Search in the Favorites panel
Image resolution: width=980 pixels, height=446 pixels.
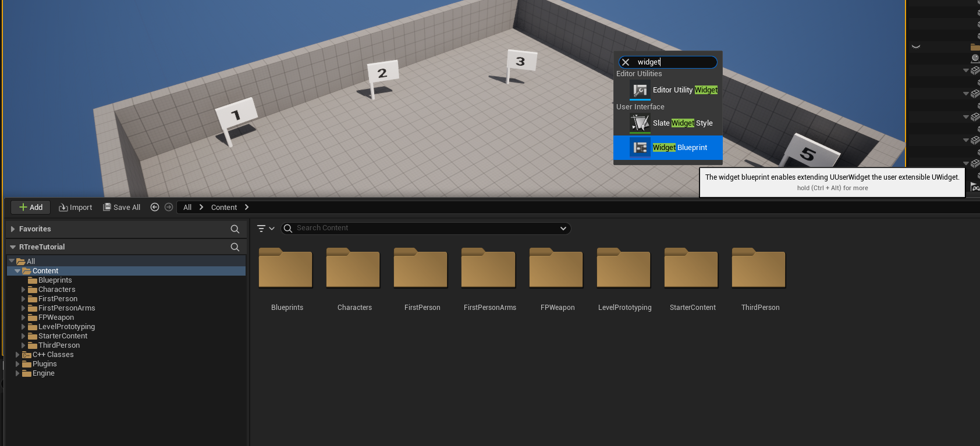pos(235,229)
